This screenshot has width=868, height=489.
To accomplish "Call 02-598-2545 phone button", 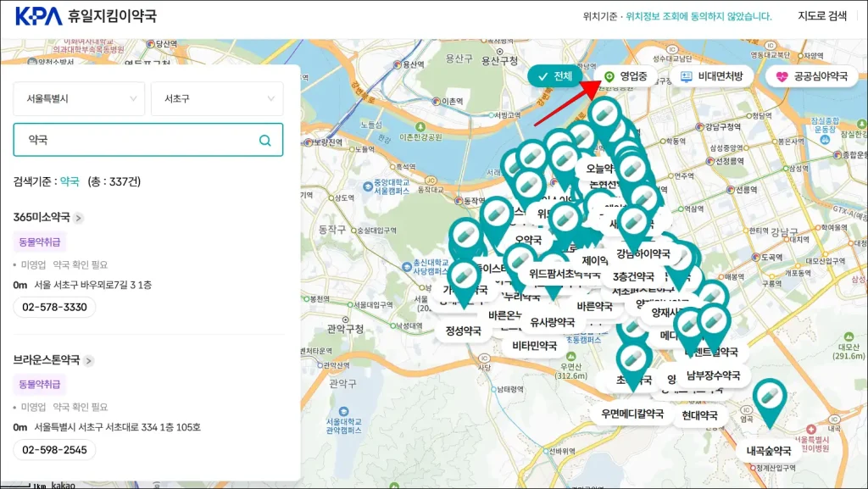I will 54,450.
